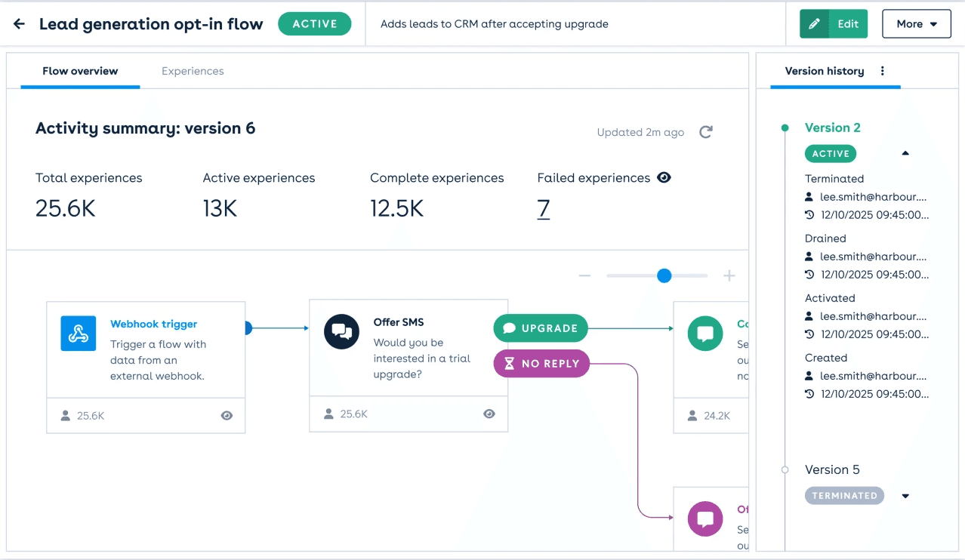
Task: Click the purple message node icon
Action: coord(705,519)
